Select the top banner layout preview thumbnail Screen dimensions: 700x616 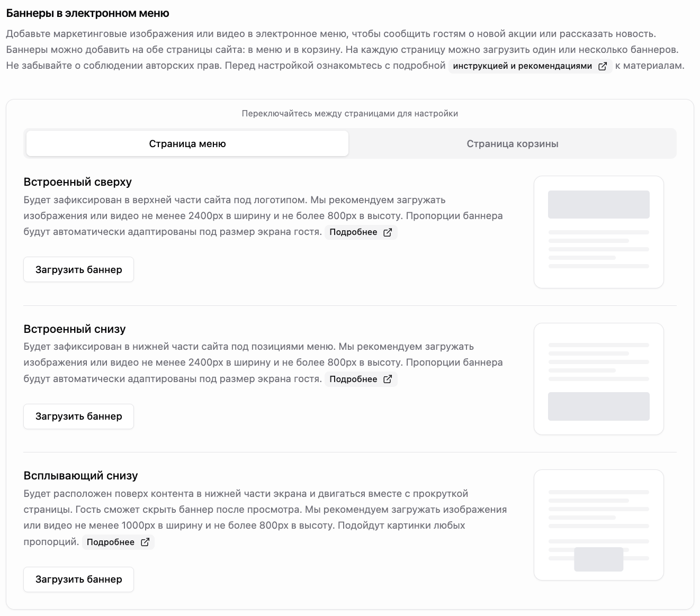[599, 232]
